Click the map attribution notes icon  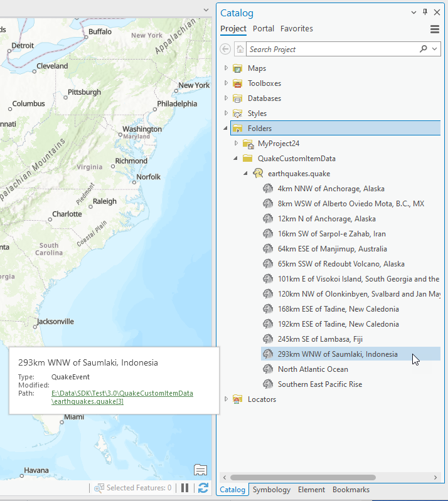click(200, 470)
